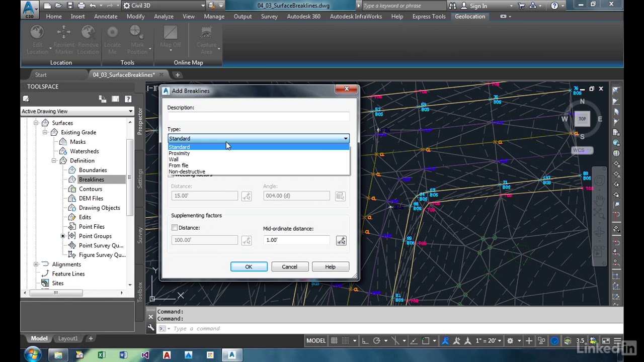Open Civil 3D workspace dropdown

(164, 6)
